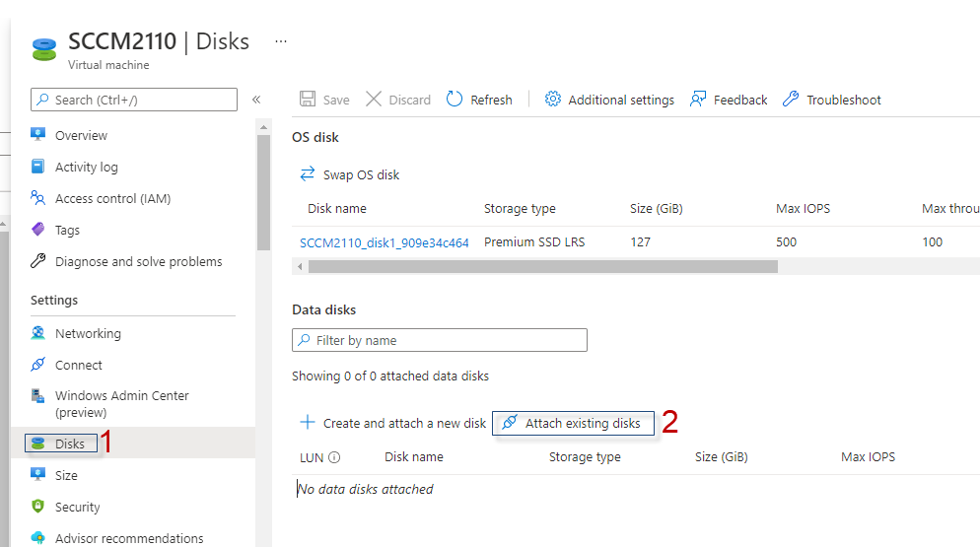Click the Feedback person icon
The height and width of the screenshot is (547, 980).
pos(697,99)
